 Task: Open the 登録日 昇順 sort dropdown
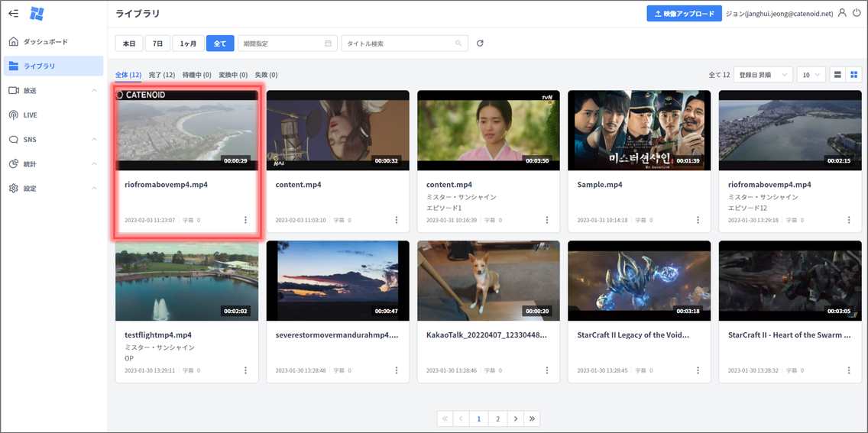click(x=763, y=75)
